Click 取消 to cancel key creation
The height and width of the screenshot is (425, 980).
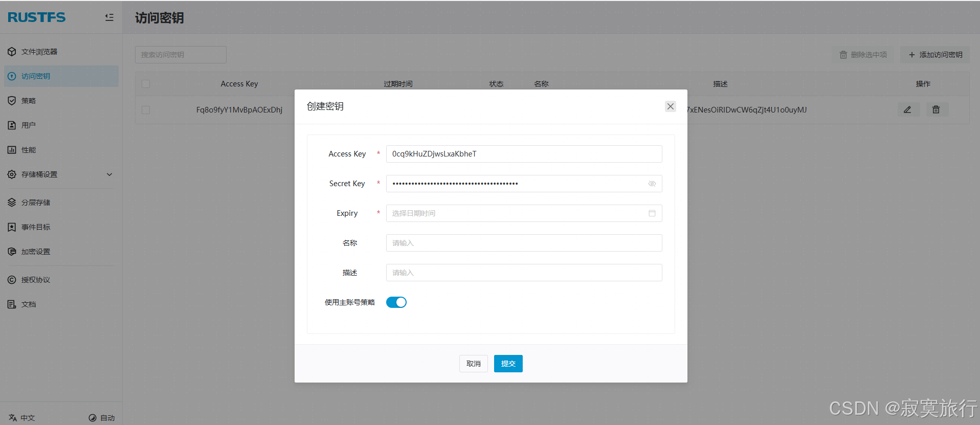(474, 364)
